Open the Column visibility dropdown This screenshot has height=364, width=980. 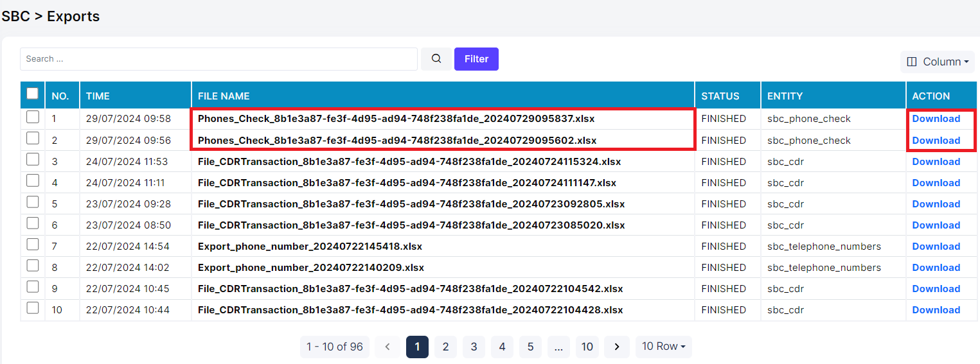938,62
